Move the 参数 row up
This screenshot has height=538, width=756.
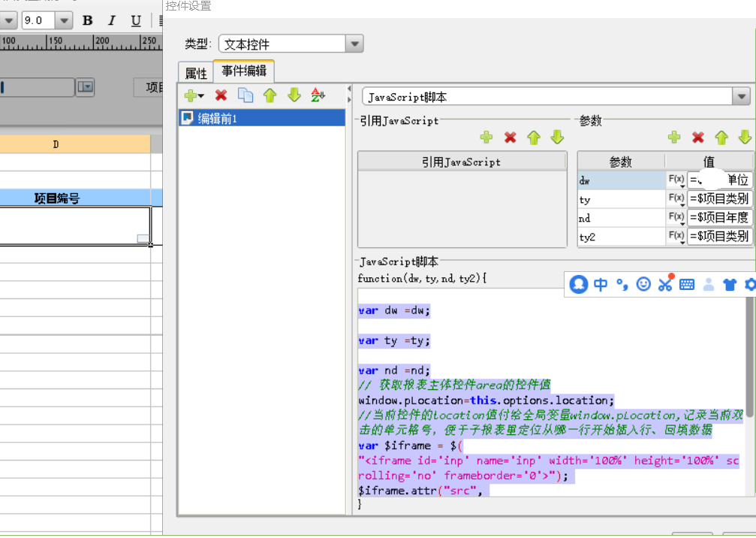click(721, 138)
